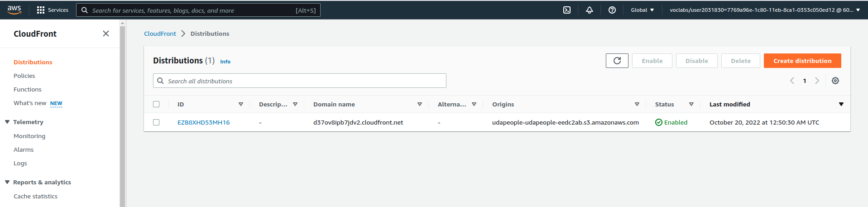Image resolution: width=868 pixels, height=207 pixels.
Task: Click the Enabled status cell
Action: (x=671, y=122)
